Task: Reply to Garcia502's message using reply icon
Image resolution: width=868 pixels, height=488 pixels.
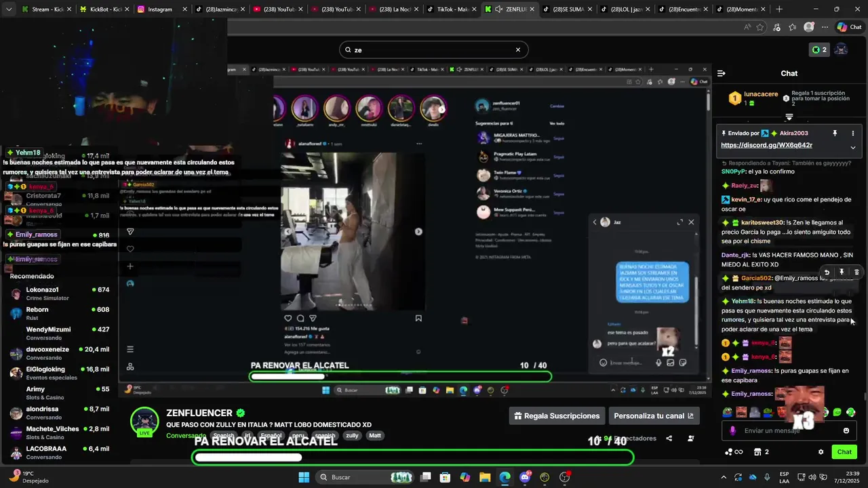Action: 827,272
